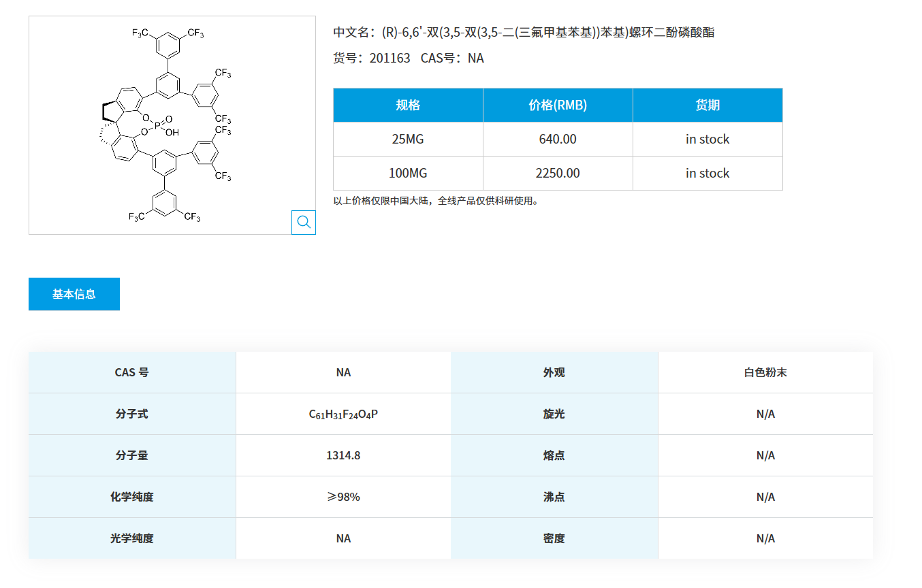Screen dimensions: 922x588
Task: Click the 分子式 molecular formula cell
Action: pos(343,414)
